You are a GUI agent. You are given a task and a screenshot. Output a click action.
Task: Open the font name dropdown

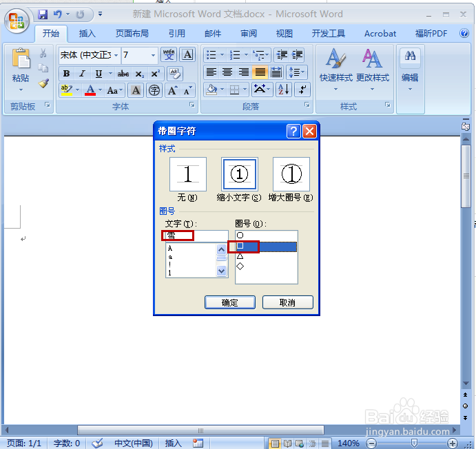point(116,55)
